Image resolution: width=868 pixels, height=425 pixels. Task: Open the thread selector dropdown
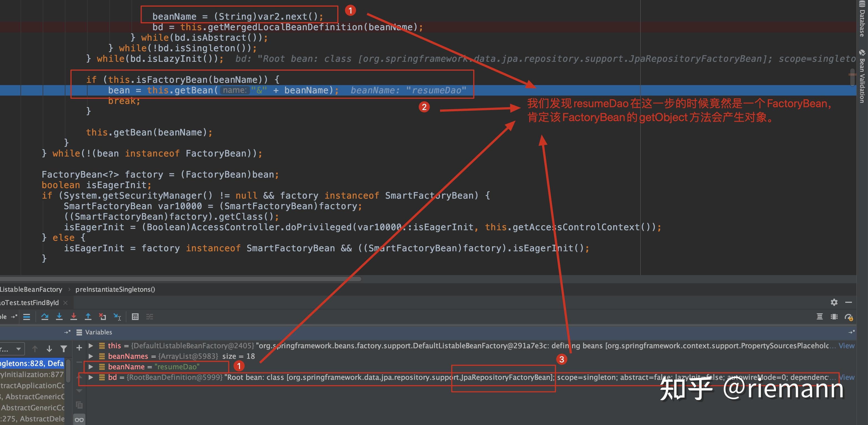[19, 349]
